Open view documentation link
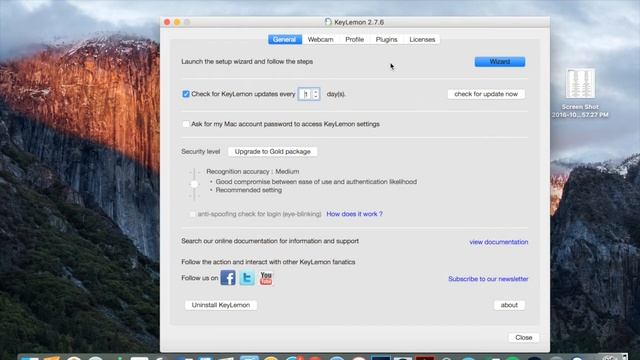640x360 pixels. tap(498, 242)
